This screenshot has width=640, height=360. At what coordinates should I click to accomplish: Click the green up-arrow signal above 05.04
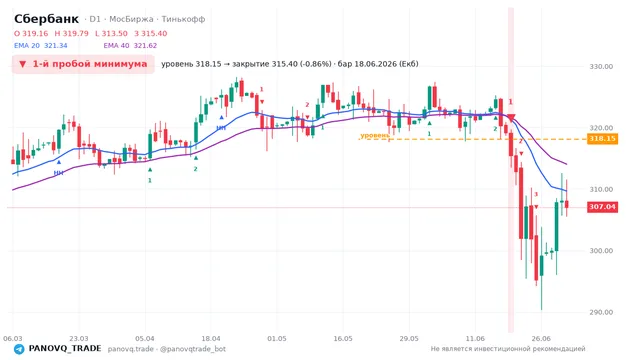coord(150,170)
